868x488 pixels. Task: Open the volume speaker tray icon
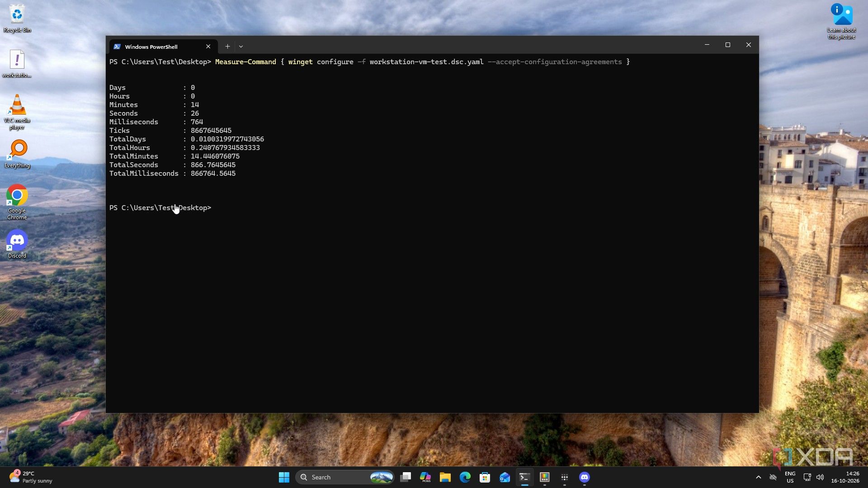(x=820, y=477)
